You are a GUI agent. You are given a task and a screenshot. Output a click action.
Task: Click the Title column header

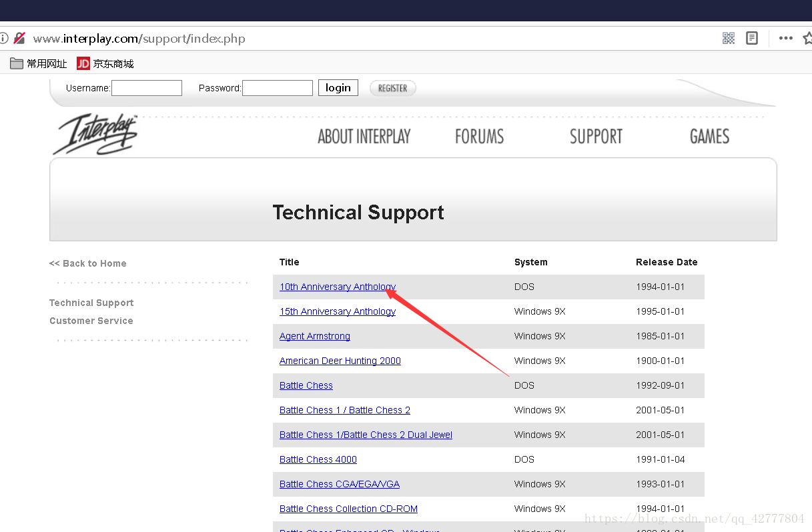tap(290, 262)
